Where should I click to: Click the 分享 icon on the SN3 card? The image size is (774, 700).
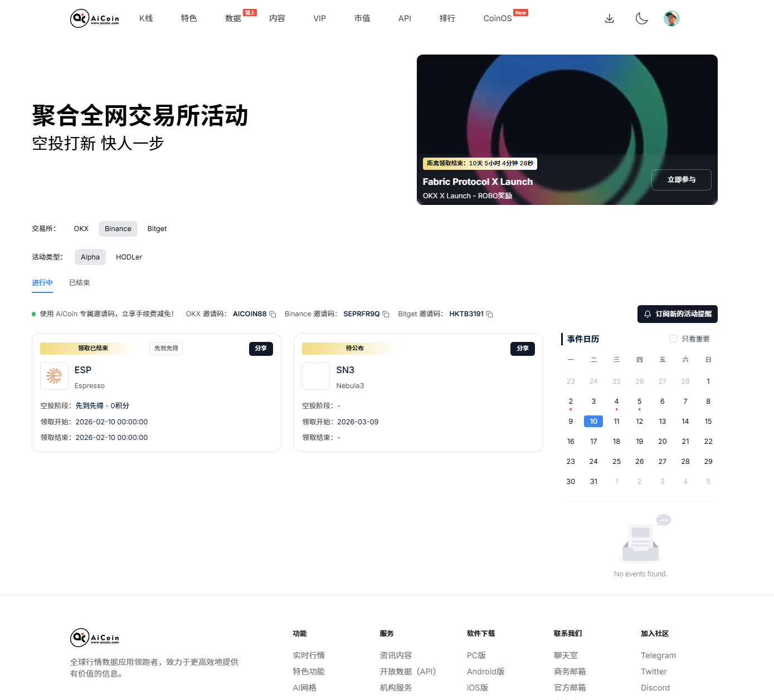click(522, 348)
